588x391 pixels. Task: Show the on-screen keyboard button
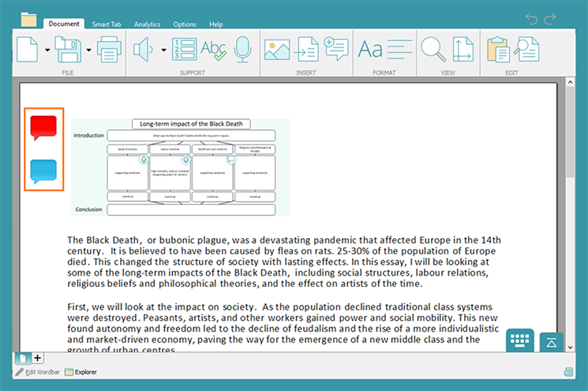pos(520,341)
